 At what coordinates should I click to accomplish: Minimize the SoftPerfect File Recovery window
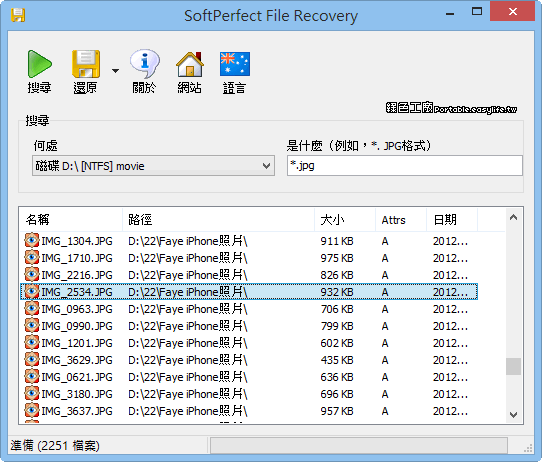click(x=450, y=14)
